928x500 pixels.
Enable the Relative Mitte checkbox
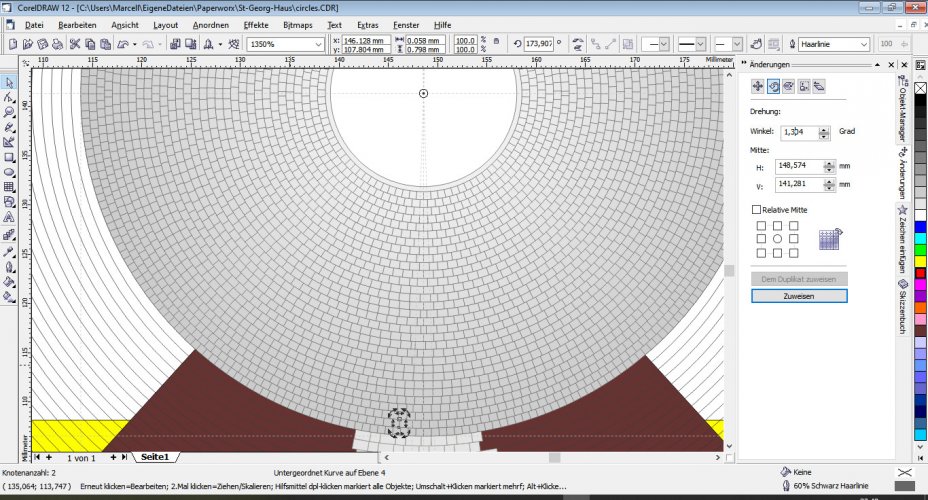pos(756,209)
